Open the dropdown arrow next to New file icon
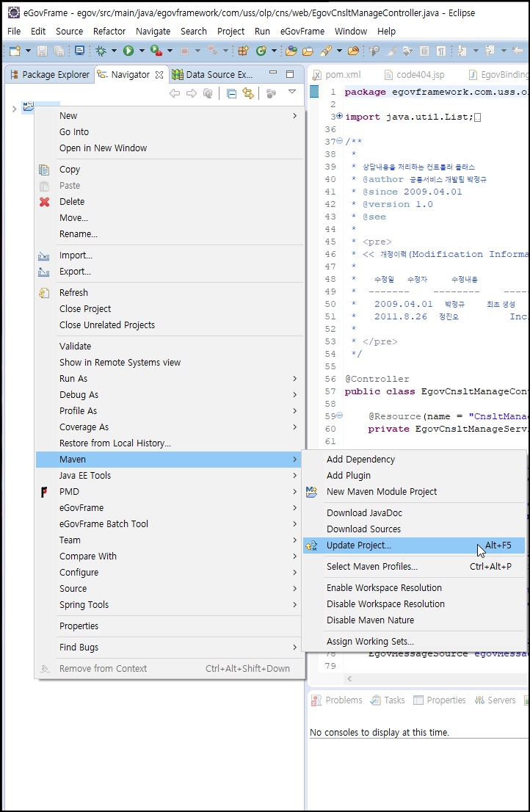Image resolution: width=530 pixels, height=812 pixels. pos(28,51)
